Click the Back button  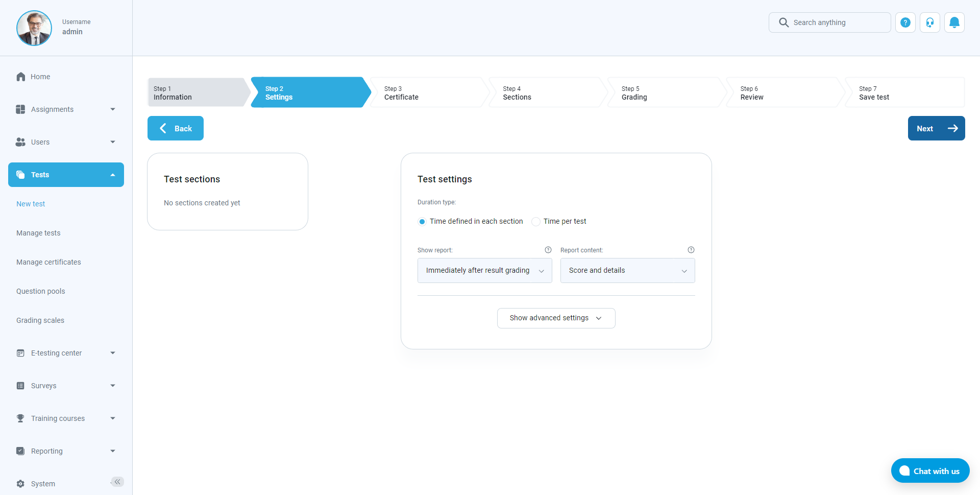point(176,128)
